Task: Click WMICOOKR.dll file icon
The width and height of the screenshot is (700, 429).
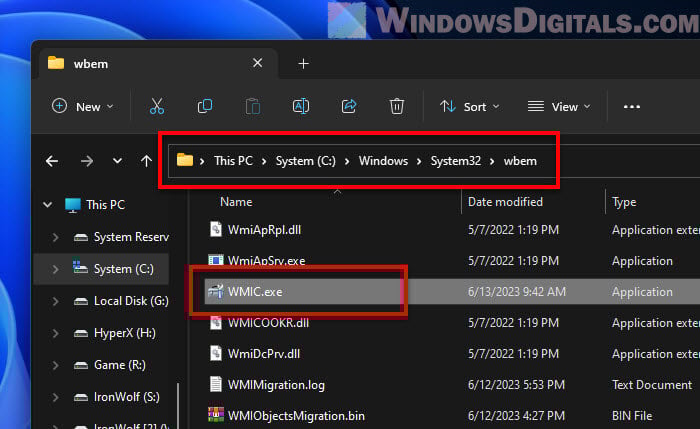Action: 216,322
